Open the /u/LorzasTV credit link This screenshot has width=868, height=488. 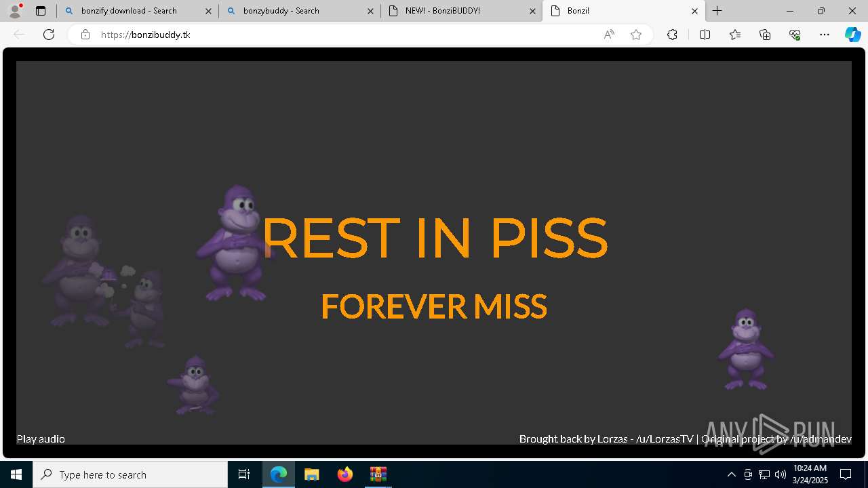click(x=665, y=439)
